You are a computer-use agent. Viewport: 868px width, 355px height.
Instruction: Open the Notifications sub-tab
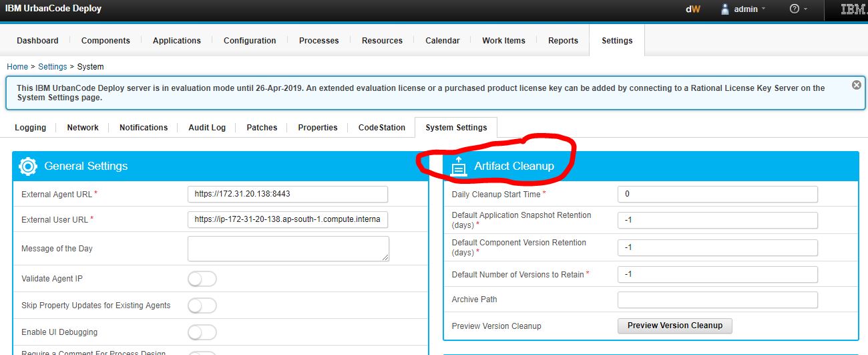pos(144,128)
